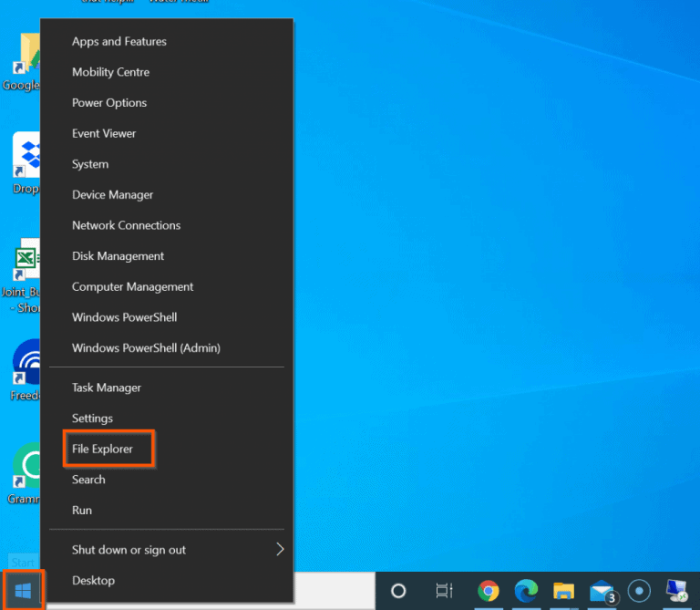Launch Microsoft Edge from the taskbar
Viewport: 700px width, 610px height.
[526, 591]
